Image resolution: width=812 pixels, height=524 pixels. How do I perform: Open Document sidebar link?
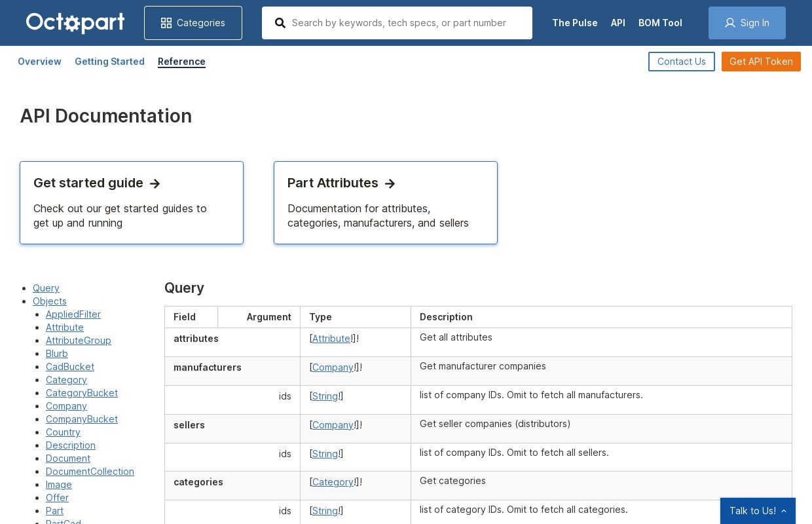68,458
